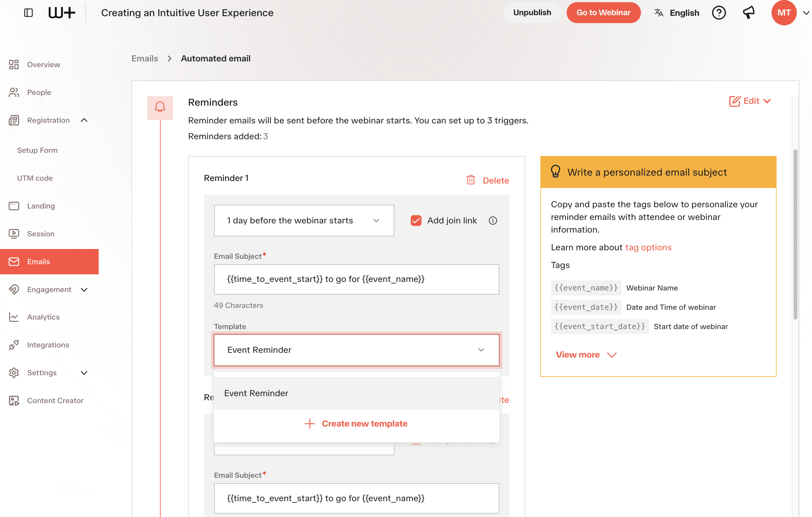Select Event Reminder option in list

coord(356,393)
